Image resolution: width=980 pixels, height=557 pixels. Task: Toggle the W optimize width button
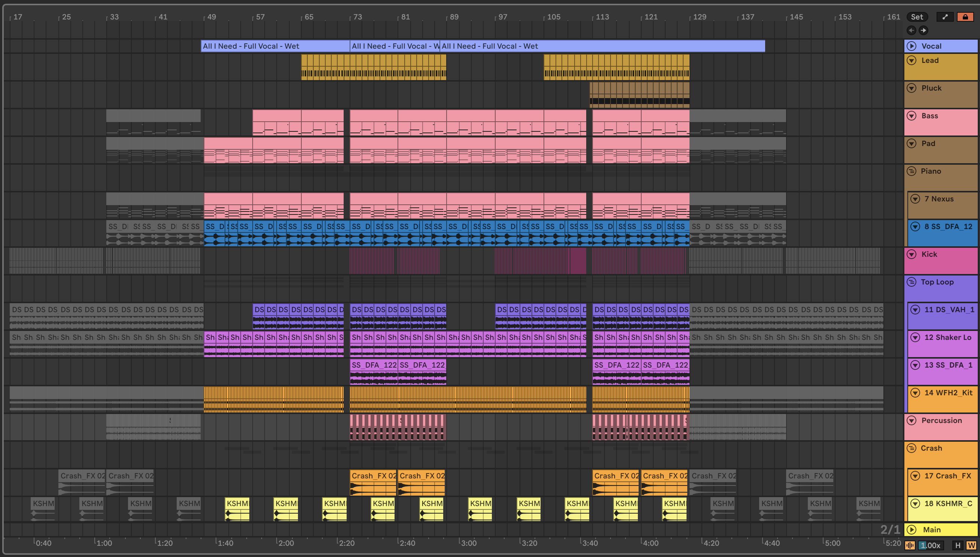[x=971, y=545]
